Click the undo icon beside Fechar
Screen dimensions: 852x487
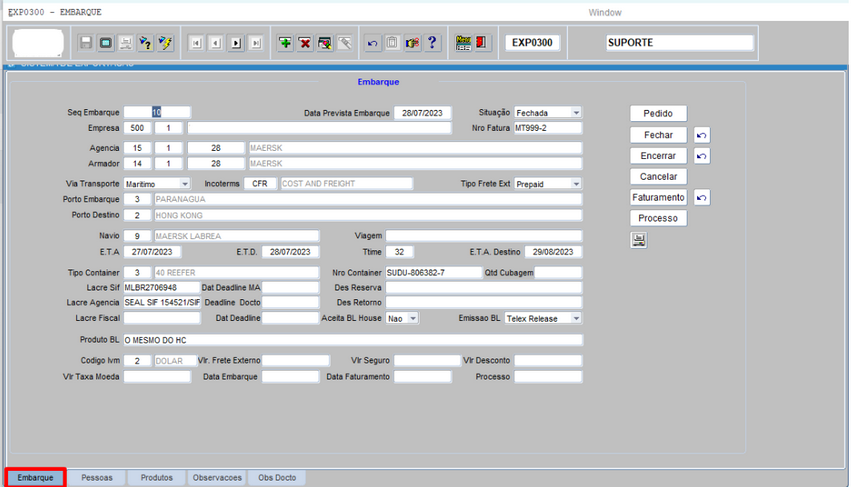click(x=702, y=135)
